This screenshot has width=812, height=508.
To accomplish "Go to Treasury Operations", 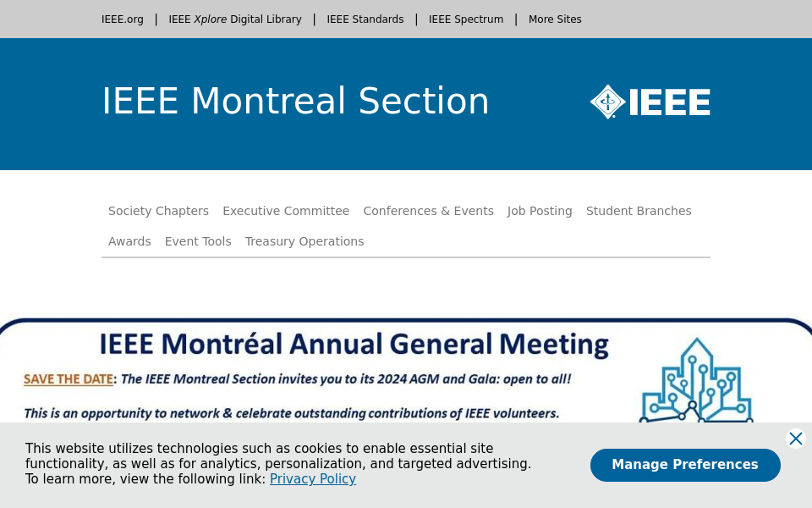I will 304,241.
